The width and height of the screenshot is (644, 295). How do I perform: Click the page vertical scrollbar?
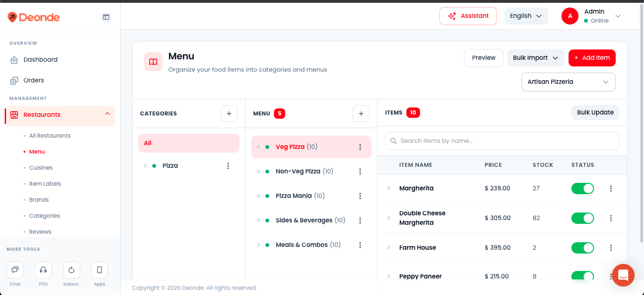coord(641,123)
